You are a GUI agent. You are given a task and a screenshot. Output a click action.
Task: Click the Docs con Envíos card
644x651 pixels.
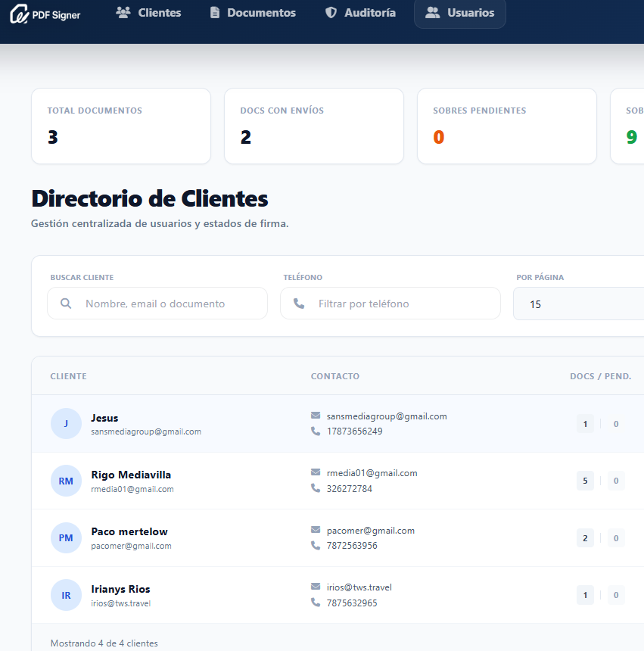(314, 126)
